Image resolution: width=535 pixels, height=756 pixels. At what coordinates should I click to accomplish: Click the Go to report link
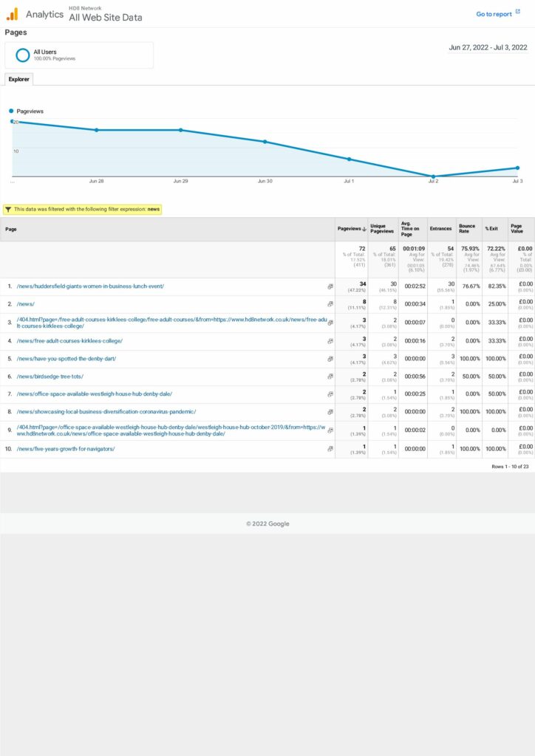coord(494,14)
